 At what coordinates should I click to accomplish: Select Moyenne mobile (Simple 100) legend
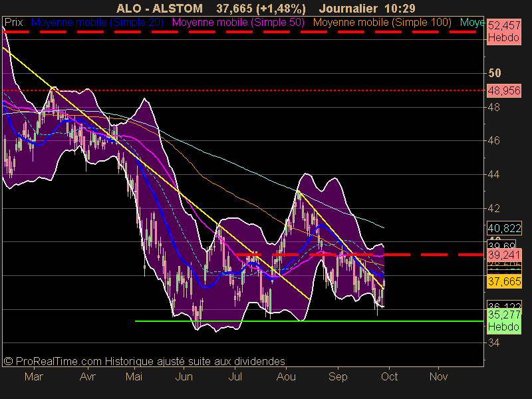pos(382,23)
